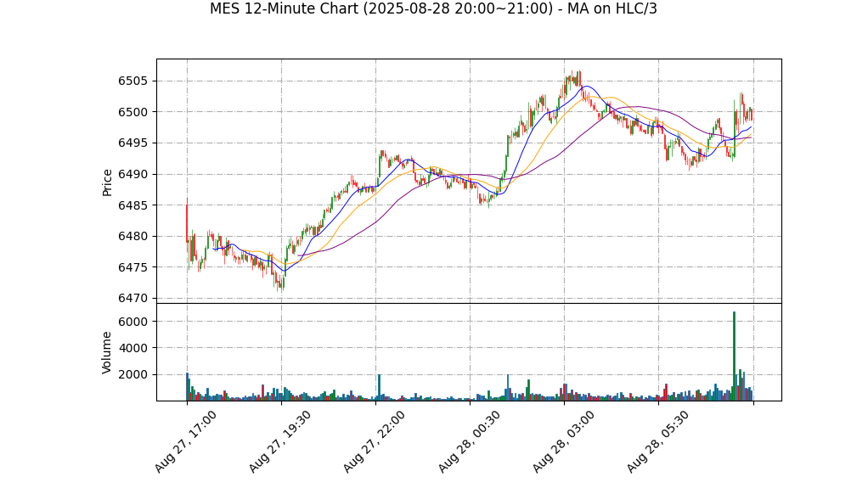The width and height of the screenshot is (868, 488).
Task: Click the "Volume" y-axis label
Action: [x=107, y=352]
